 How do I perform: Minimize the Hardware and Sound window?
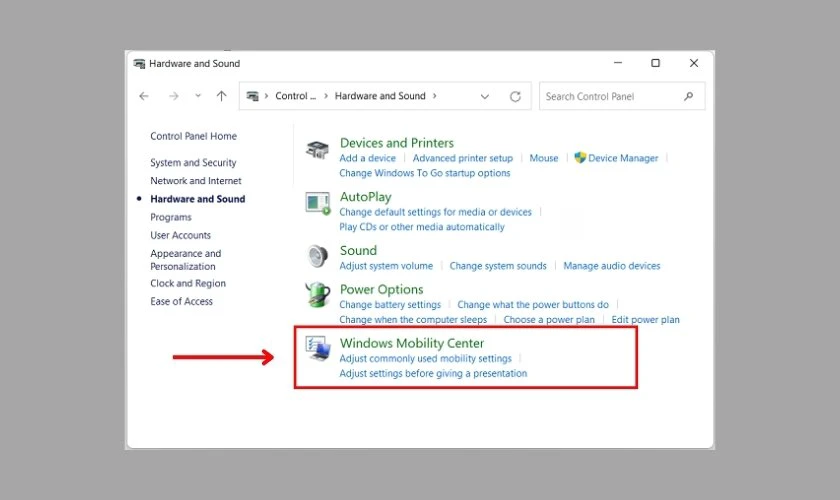[x=618, y=63]
